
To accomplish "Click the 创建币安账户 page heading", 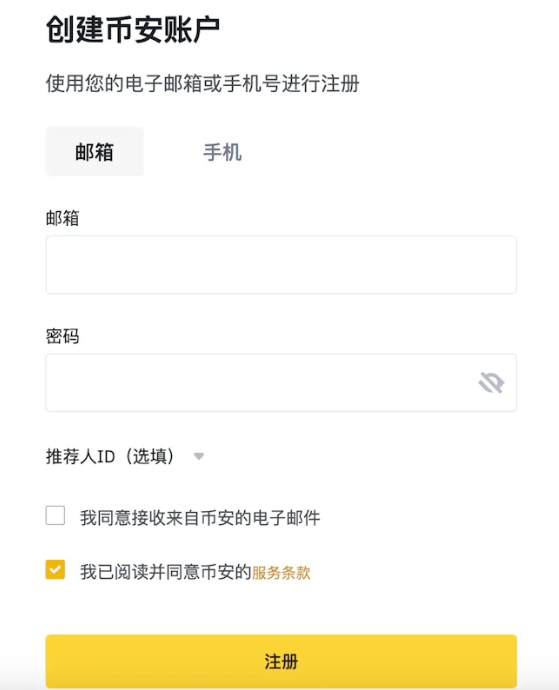I will click(x=132, y=30).
